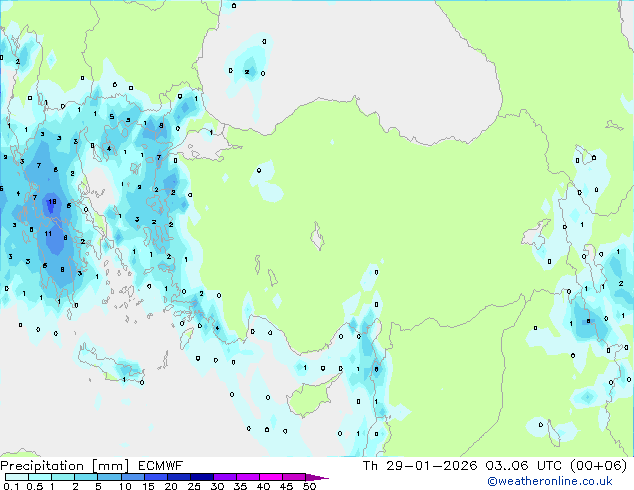
Task: Pick the lightest cyan legend swatch after 0.1
Action: (17, 477)
